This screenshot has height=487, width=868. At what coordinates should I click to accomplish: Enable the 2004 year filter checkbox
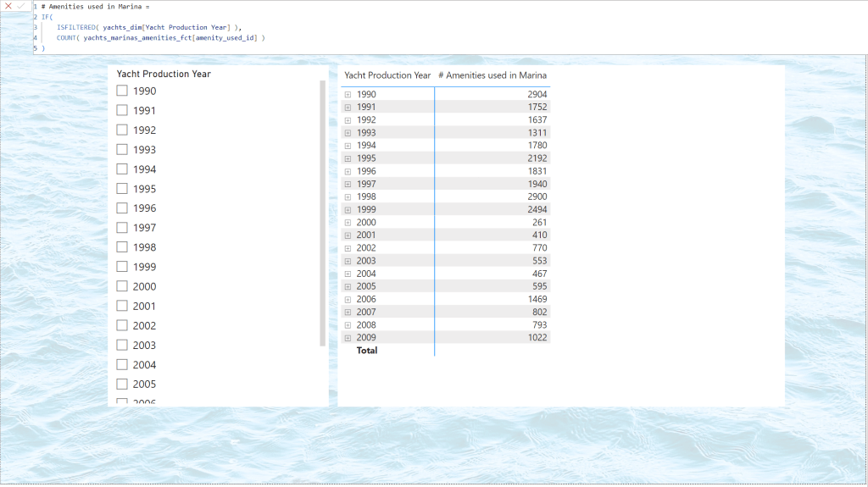click(x=122, y=365)
